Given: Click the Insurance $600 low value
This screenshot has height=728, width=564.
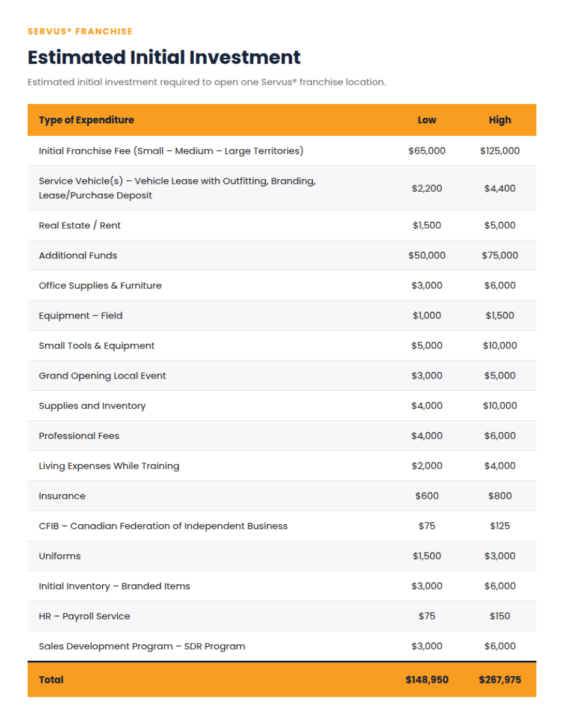Looking at the screenshot, I should coord(427,496).
